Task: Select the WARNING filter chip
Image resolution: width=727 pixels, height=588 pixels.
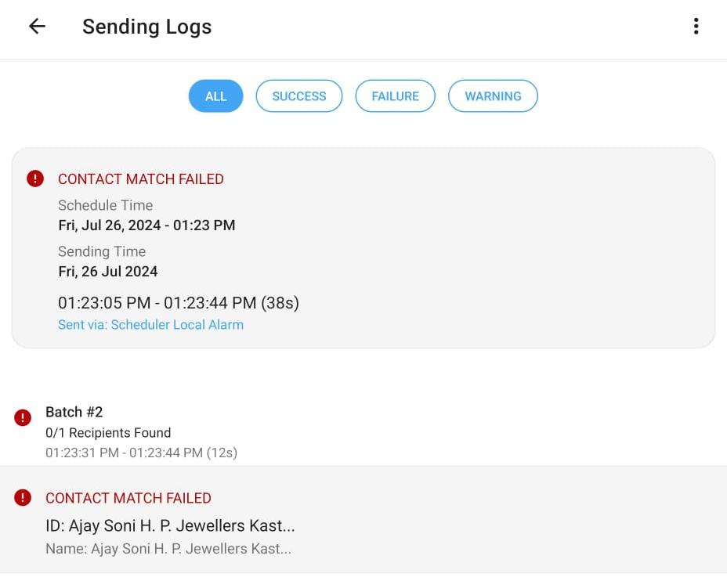Action: (x=493, y=96)
